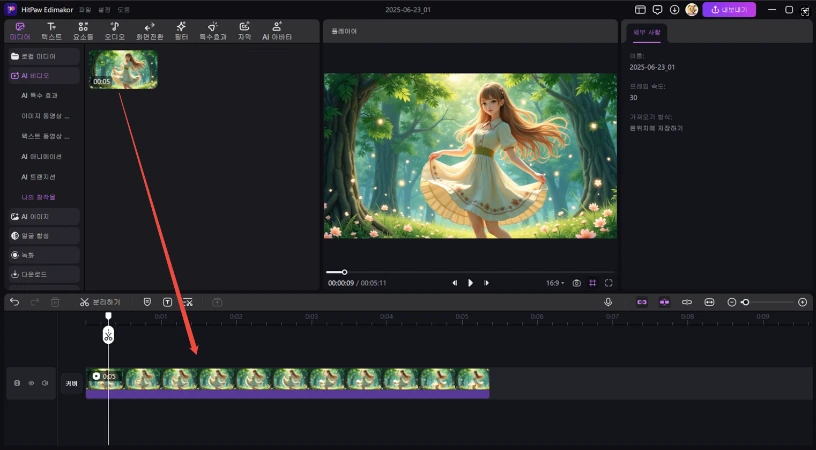Select the 텍스트 동영상 sidebar item
The width and height of the screenshot is (816, 450).
tap(45, 136)
